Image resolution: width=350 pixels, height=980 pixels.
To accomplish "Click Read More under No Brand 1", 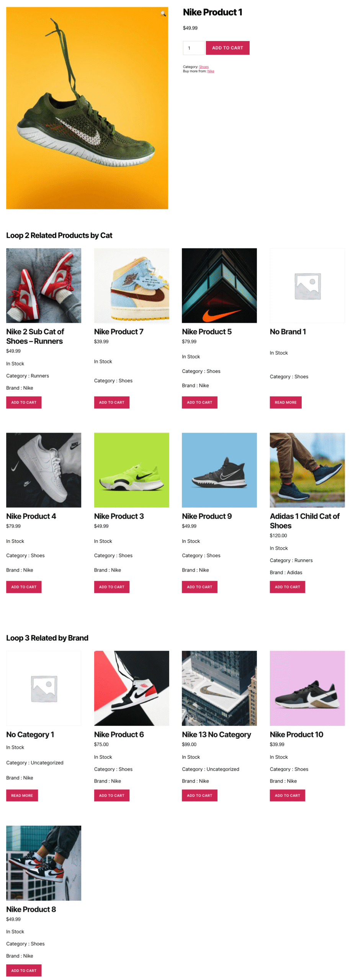I will pos(285,402).
